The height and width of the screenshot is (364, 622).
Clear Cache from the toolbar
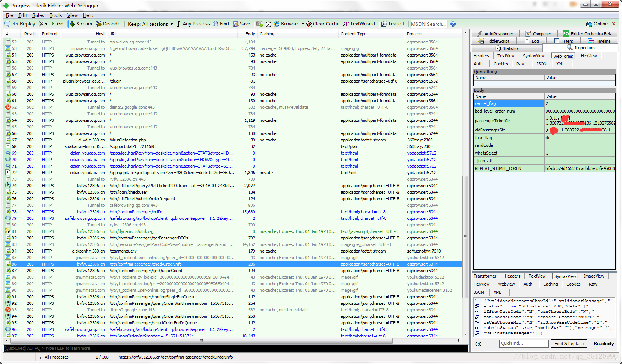323,24
